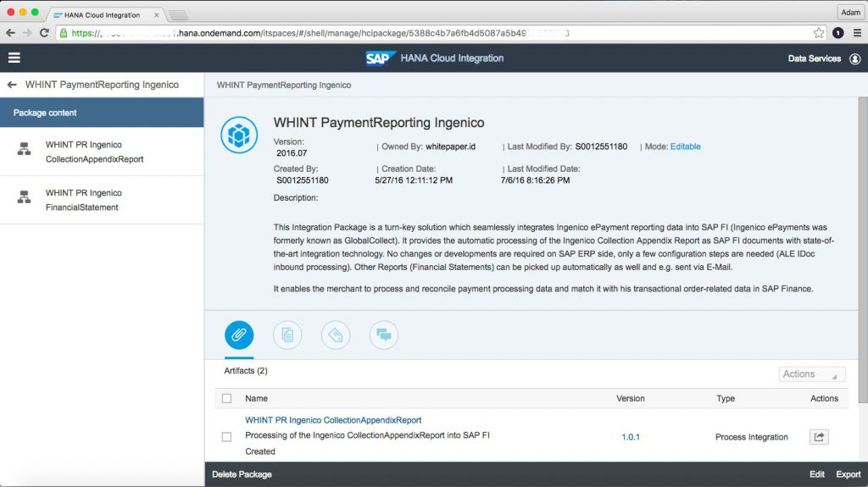868x487 pixels.
Task: Click Delete Package button
Action: (242, 474)
